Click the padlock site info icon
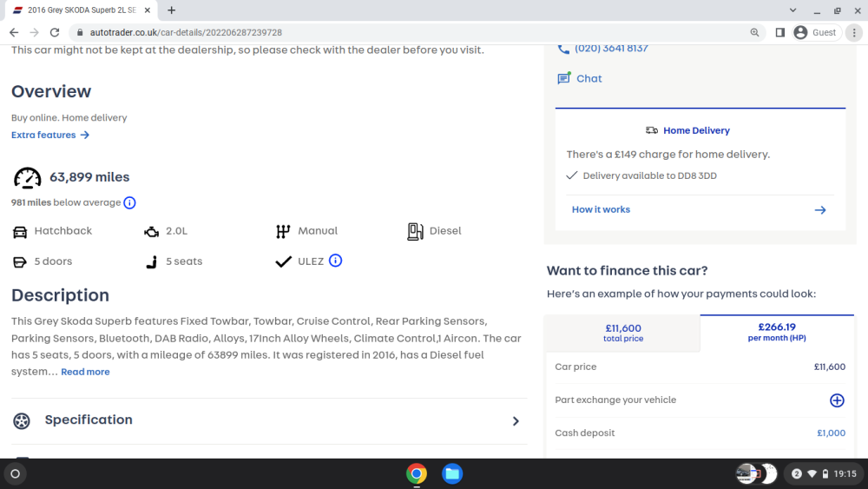The height and width of the screenshot is (489, 868). tap(80, 33)
